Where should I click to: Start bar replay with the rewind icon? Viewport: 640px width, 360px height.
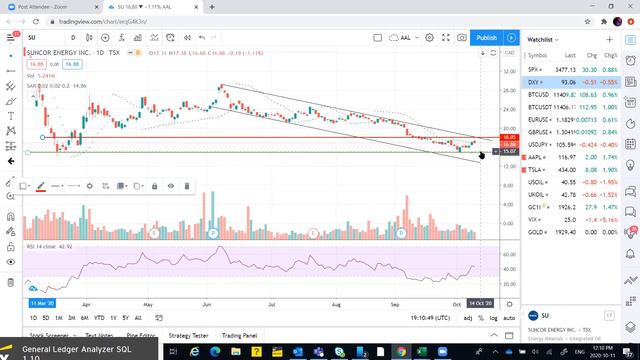187,38
